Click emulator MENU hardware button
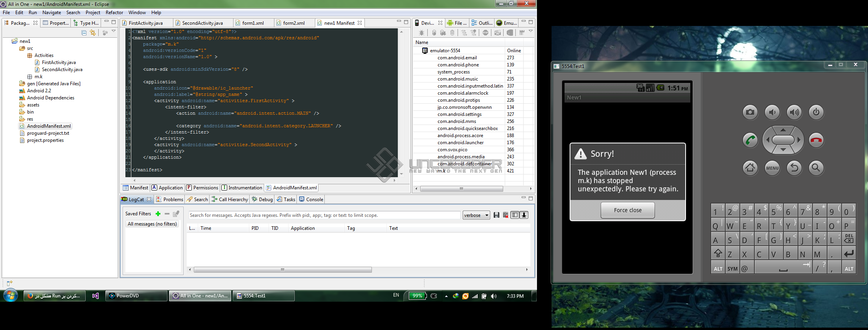Image resolution: width=868 pixels, height=330 pixels. pos(772,168)
